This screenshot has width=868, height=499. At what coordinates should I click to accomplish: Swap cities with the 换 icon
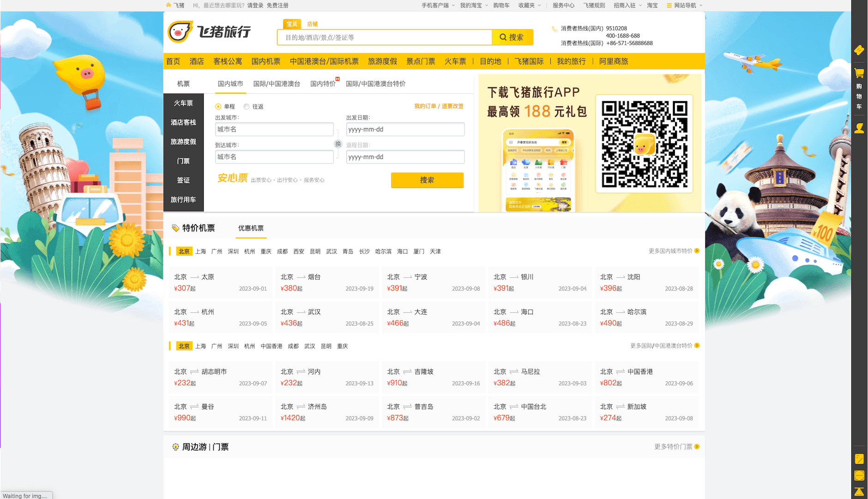click(x=338, y=144)
